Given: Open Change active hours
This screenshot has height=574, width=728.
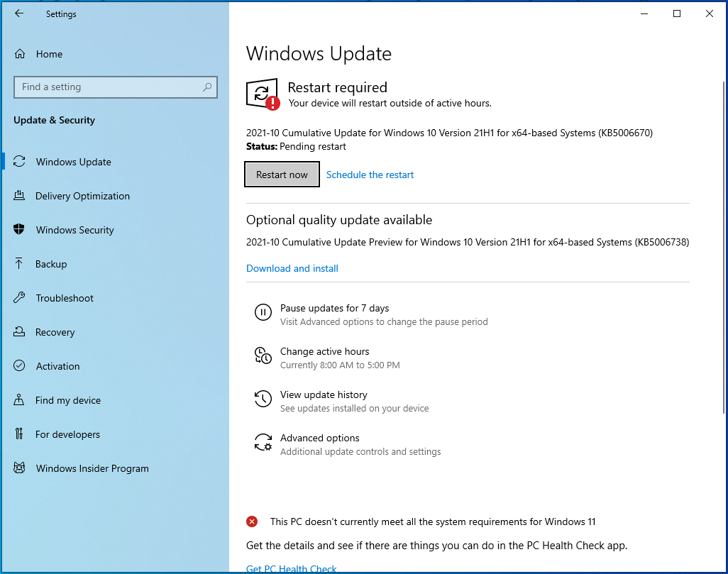Looking at the screenshot, I should [324, 351].
